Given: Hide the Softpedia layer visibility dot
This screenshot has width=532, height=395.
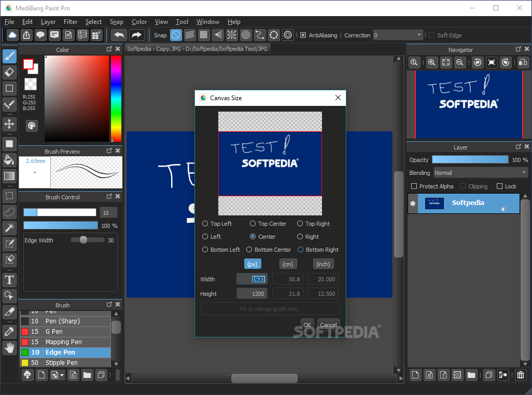Looking at the screenshot, I should 413,203.
